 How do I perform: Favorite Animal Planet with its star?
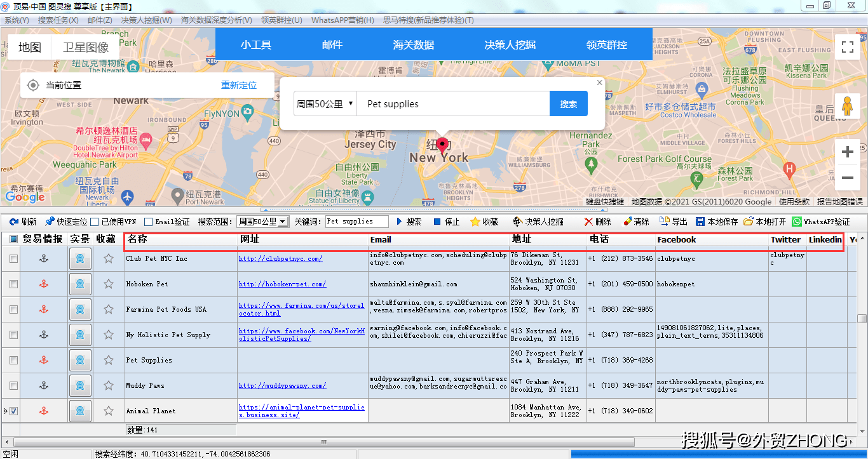109,411
